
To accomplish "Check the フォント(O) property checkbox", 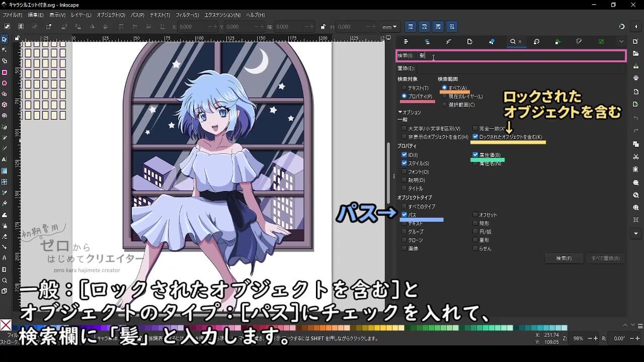I will (404, 172).
